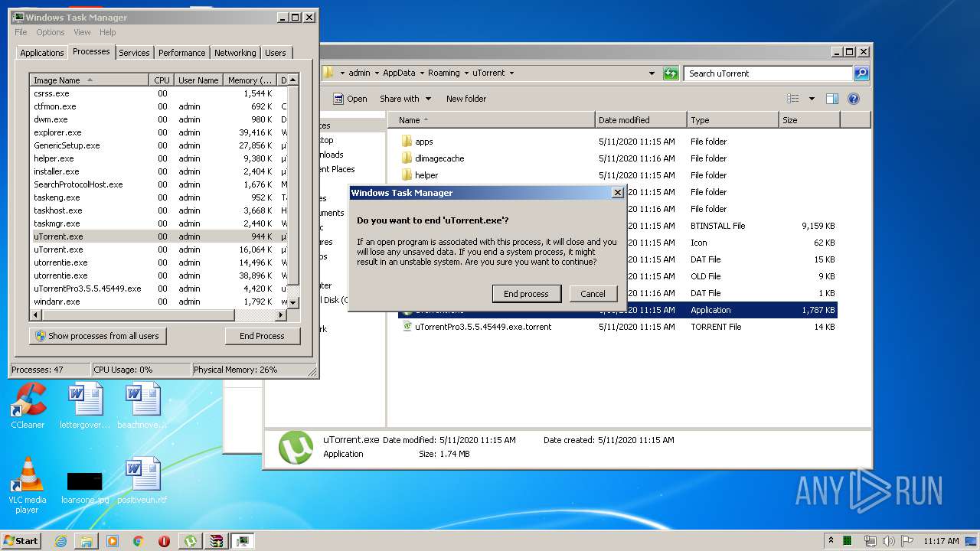Screen dimensions: 980x551
Task: Switch to the Services tab
Action: (x=134, y=53)
